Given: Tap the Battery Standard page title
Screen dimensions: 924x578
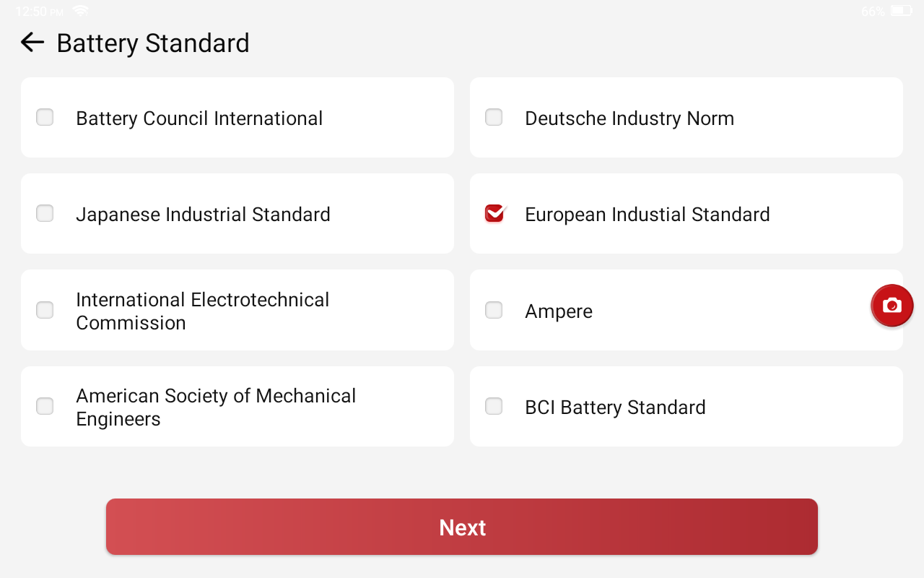Looking at the screenshot, I should tap(153, 43).
